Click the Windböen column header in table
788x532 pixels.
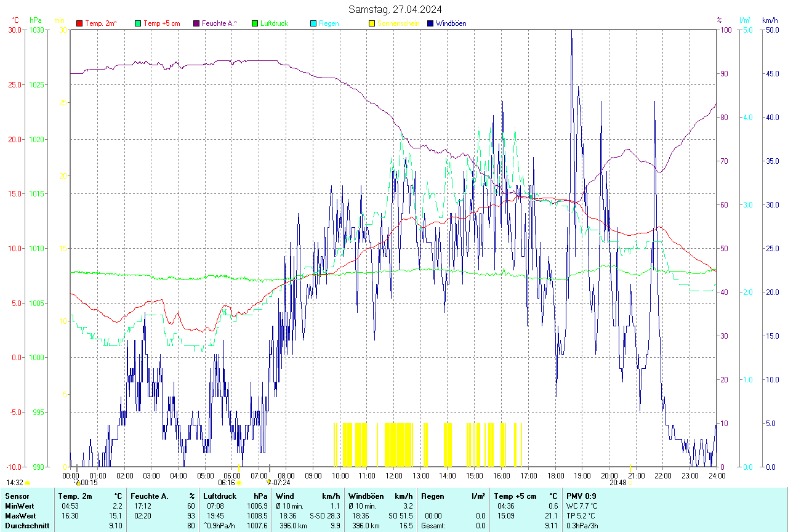coord(366,496)
